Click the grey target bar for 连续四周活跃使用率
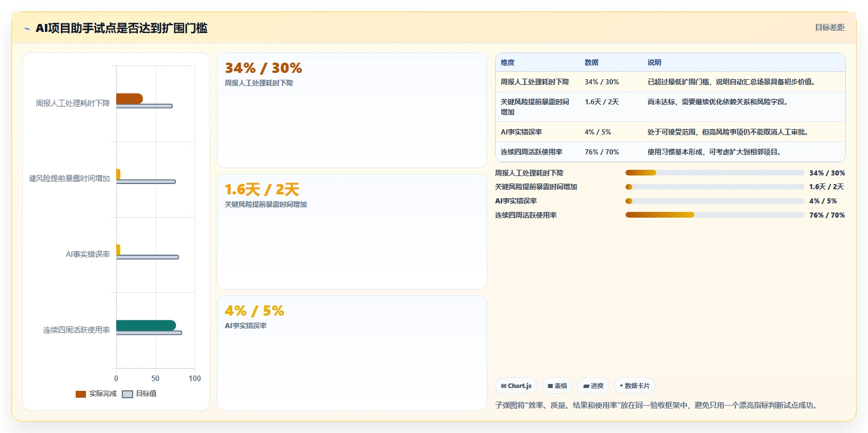This screenshot has width=868, height=433. (149, 333)
